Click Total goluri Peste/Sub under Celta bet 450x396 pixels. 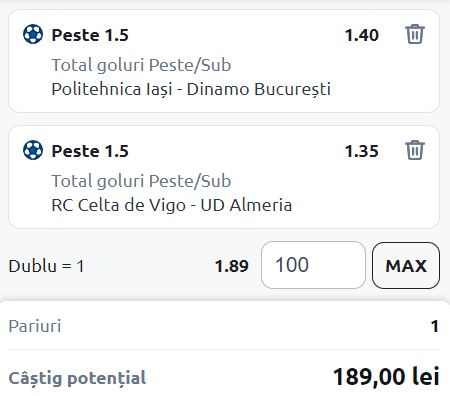[141, 181]
